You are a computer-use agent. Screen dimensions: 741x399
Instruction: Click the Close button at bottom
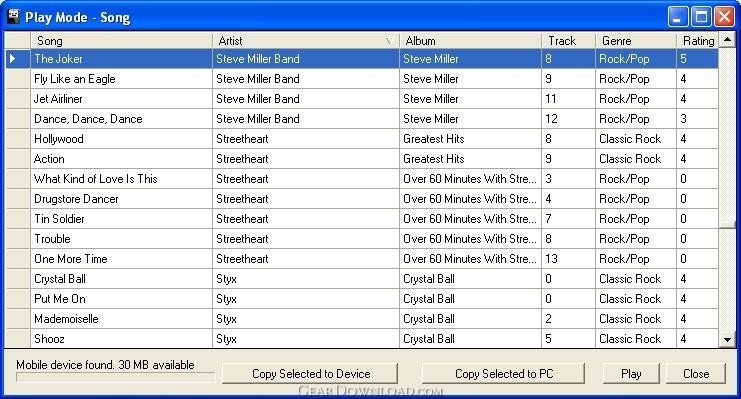pos(696,373)
